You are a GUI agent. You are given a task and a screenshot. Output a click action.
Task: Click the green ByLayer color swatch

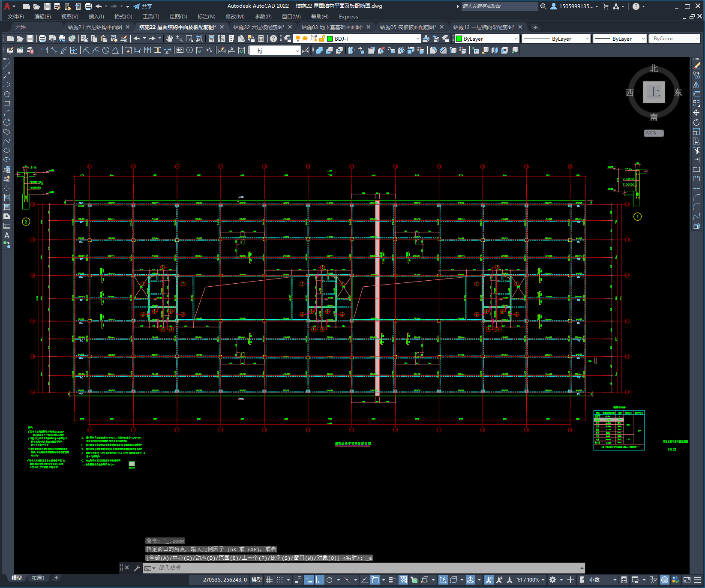point(459,39)
